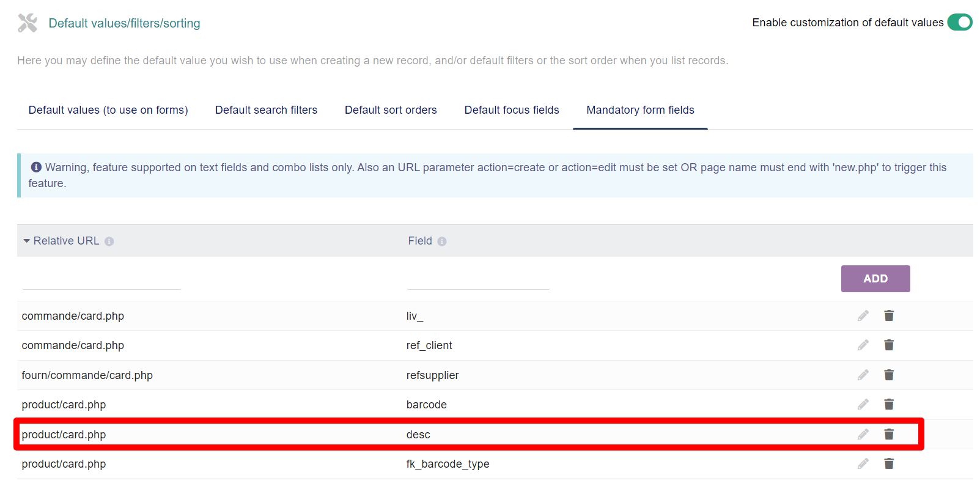Screen dimensions: 980x497
Task: Edit the fk_barcode_type row
Action: click(x=863, y=464)
